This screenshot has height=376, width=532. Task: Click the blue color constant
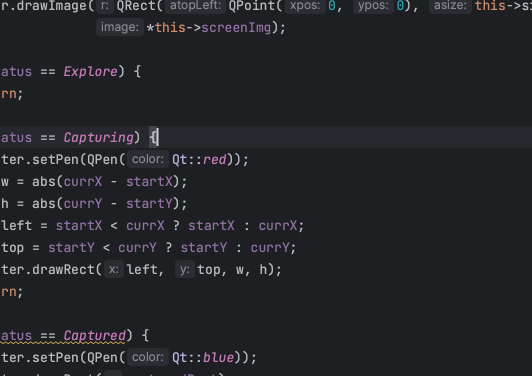click(x=218, y=358)
